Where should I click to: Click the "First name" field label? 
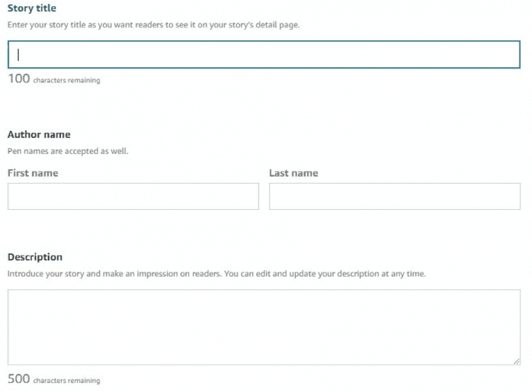[x=33, y=173]
